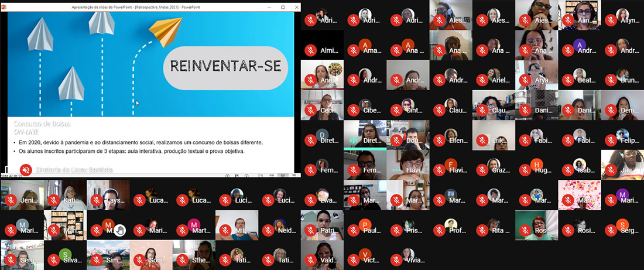The width and height of the screenshot is (644, 270).
Task: Click muted mic icon on Vict's tile
Action: click(353, 260)
